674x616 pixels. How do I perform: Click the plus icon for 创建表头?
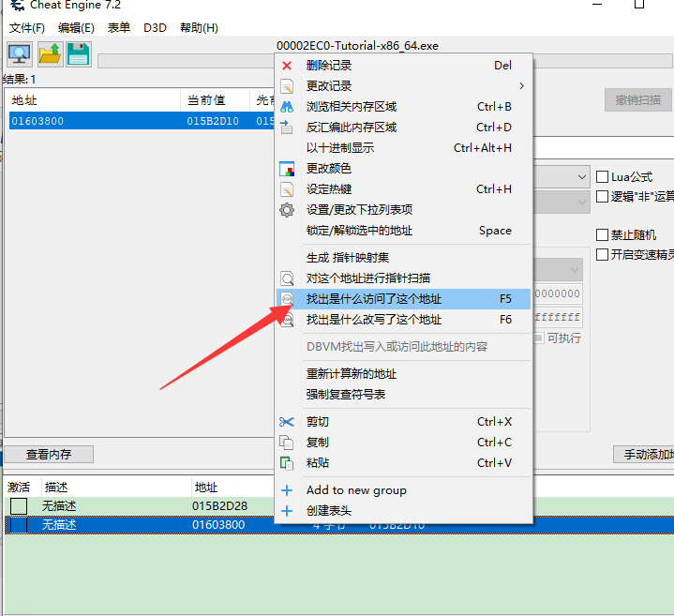[x=287, y=511]
